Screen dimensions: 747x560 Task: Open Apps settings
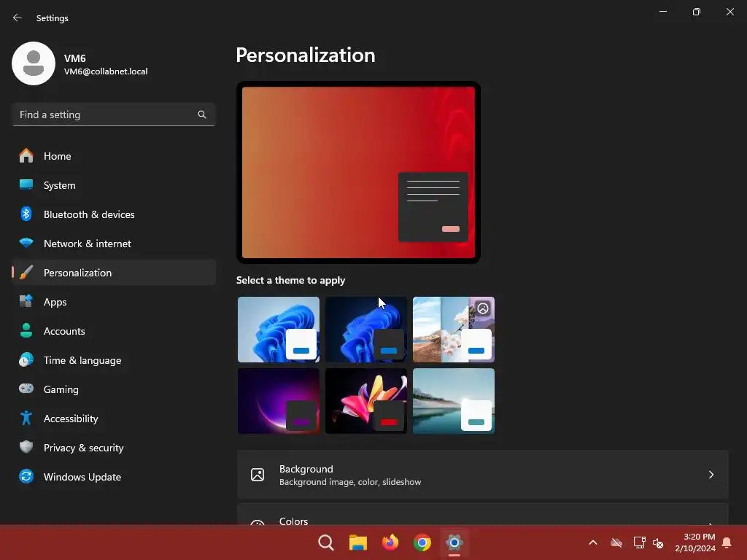[114, 302]
